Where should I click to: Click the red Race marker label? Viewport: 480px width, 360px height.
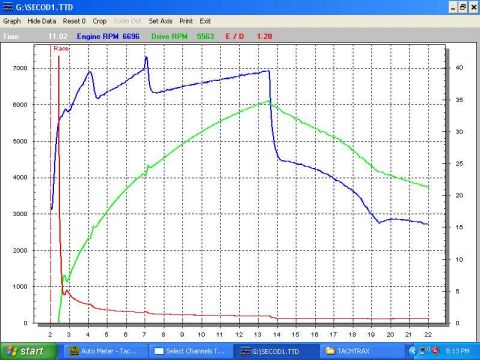click(x=61, y=49)
